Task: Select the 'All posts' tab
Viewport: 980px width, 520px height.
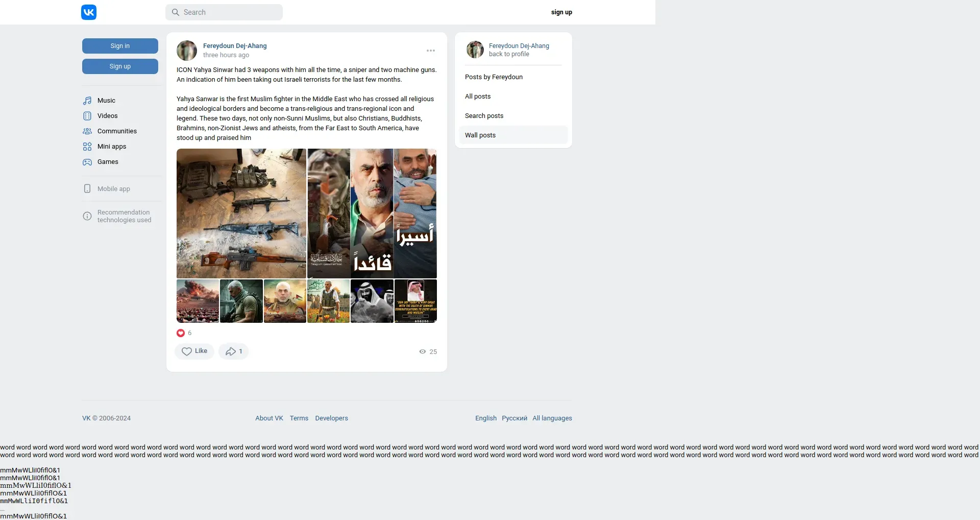Action: pyautogui.click(x=513, y=97)
